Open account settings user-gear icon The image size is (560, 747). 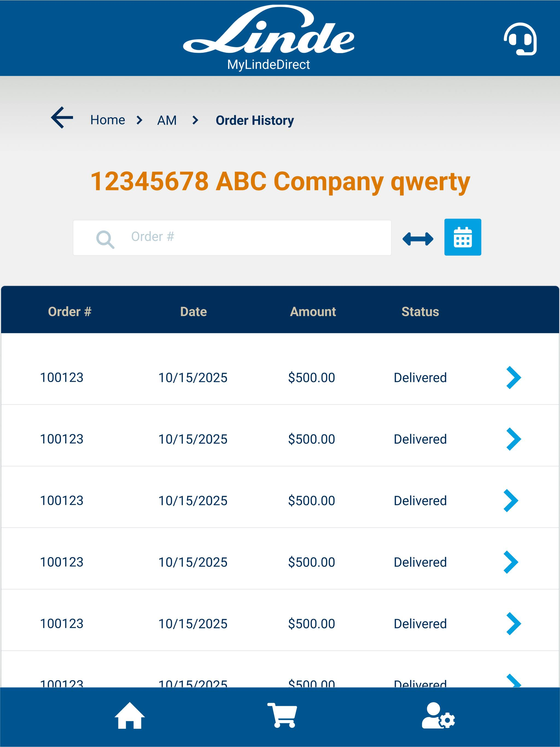pos(438,715)
